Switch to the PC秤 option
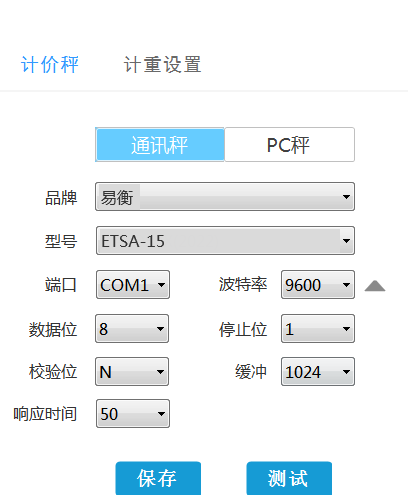Screen dimensions: 408x495 pos(289,145)
